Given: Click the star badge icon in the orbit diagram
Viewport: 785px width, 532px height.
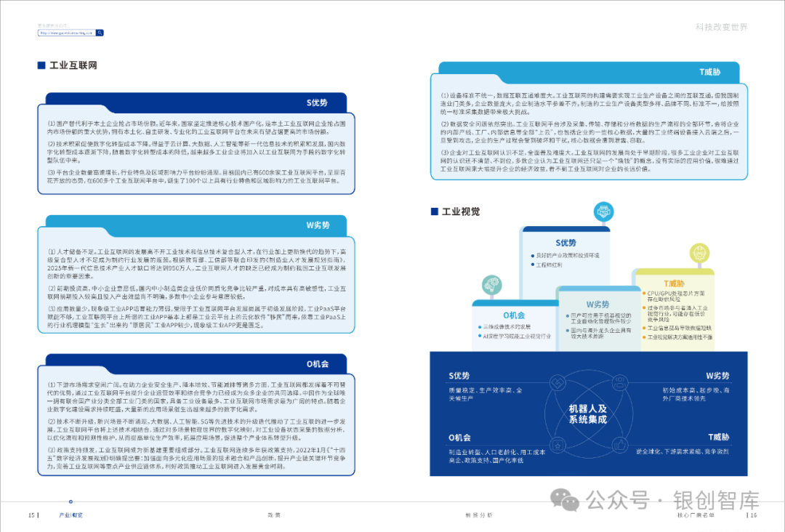Looking at the screenshot, I should [557, 444].
